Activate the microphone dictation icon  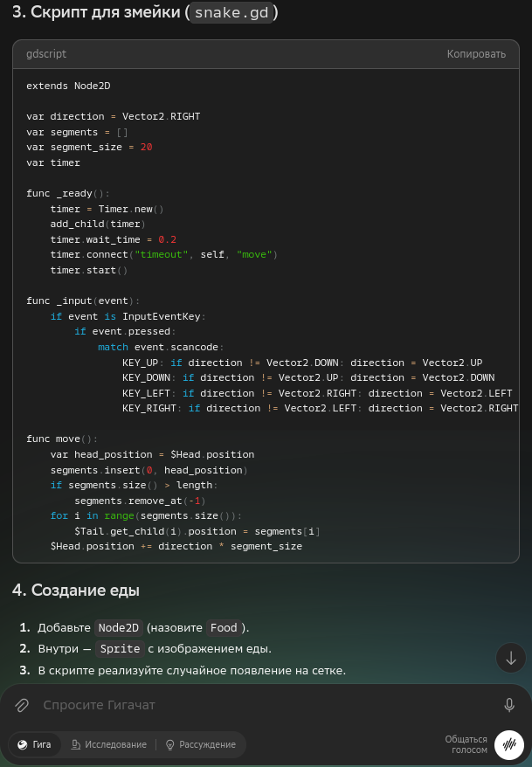click(509, 705)
